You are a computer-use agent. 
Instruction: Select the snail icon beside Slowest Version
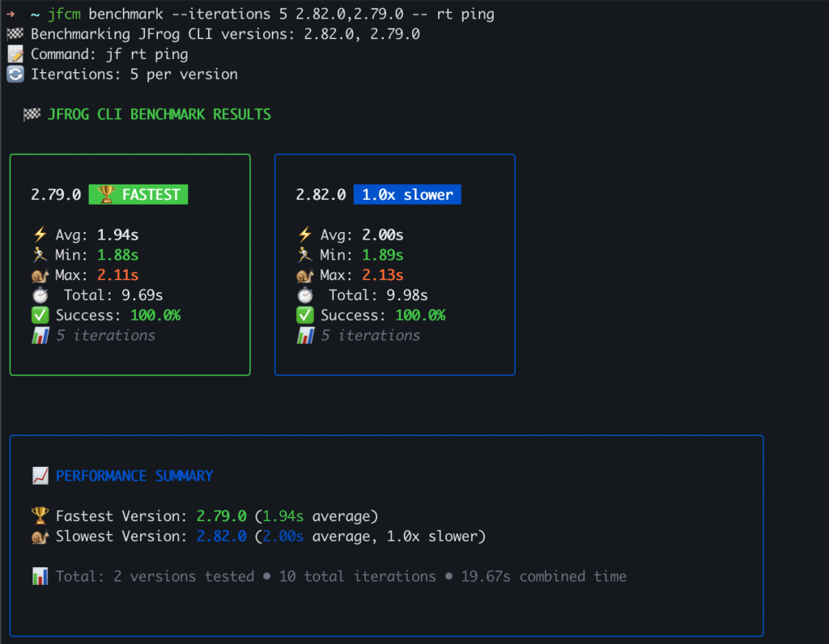[x=40, y=536]
